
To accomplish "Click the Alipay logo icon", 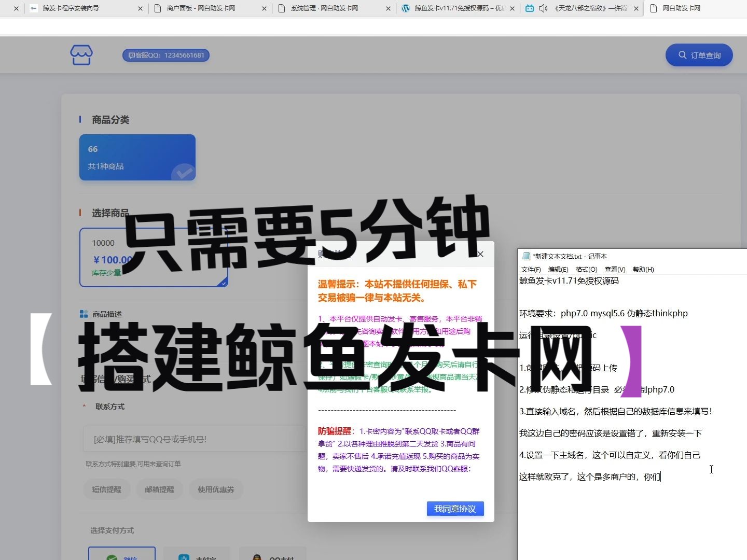I will [184, 557].
